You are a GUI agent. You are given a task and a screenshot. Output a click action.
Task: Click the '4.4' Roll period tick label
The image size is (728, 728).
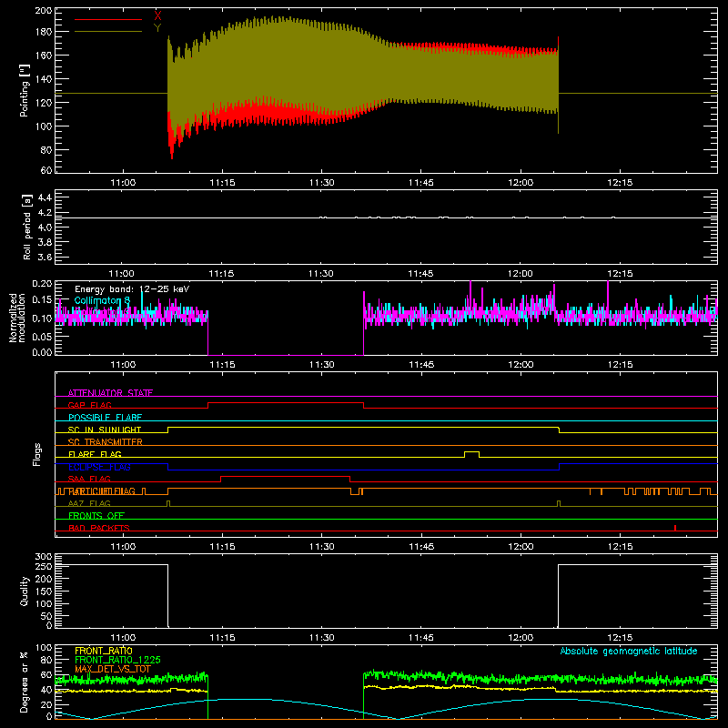coord(45,197)
